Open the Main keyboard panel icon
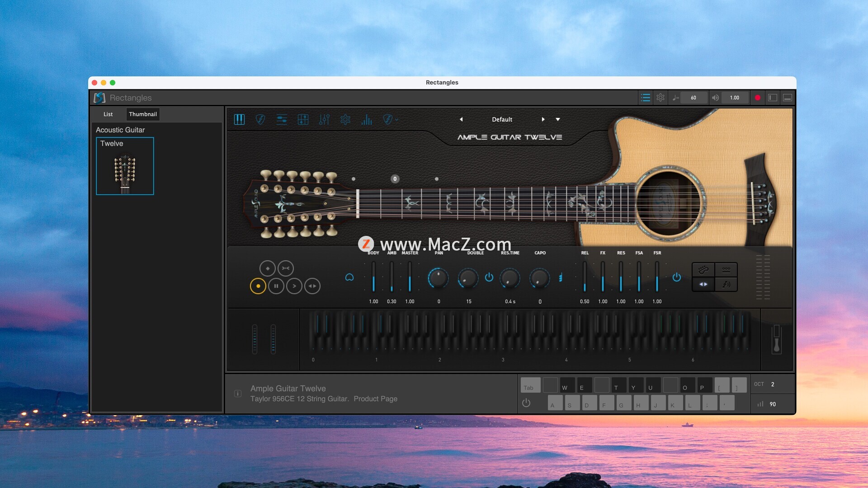The height and width of the screenshot is (488, 868). point(239,119)
